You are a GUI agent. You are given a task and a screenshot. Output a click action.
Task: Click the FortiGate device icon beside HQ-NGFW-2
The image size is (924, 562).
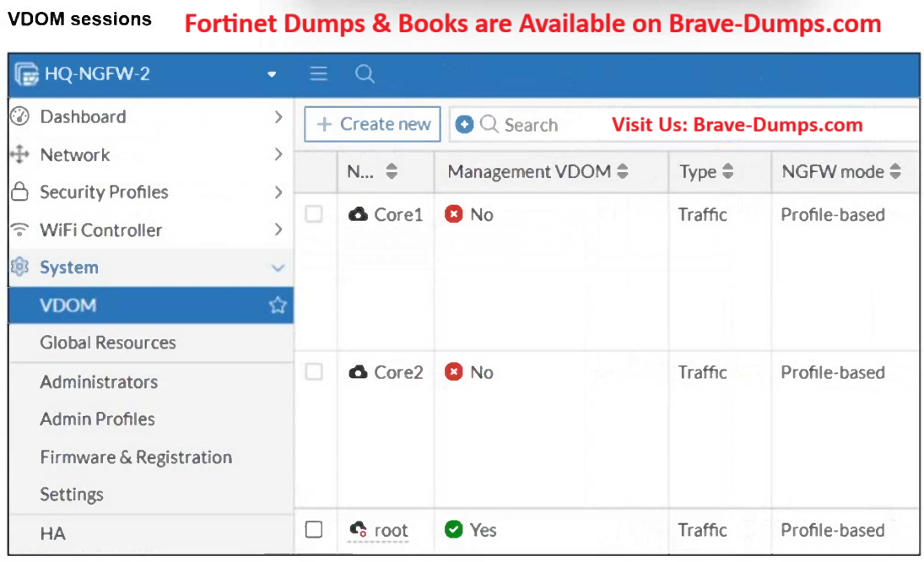pos(26,74)
